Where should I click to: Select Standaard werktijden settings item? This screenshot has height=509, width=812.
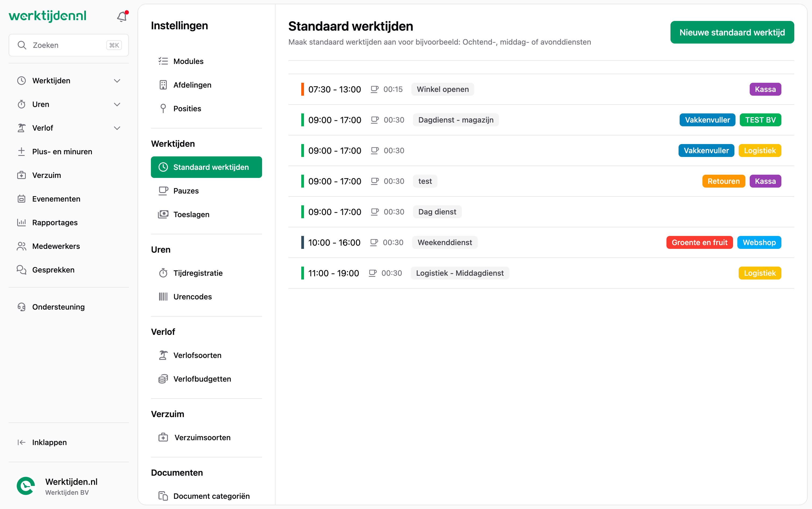click(x=206, y=167)
